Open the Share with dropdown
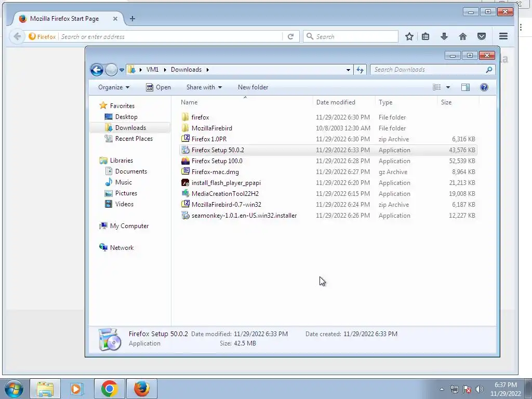The width and height of the screenshot is (532, 399). point(204,87)
